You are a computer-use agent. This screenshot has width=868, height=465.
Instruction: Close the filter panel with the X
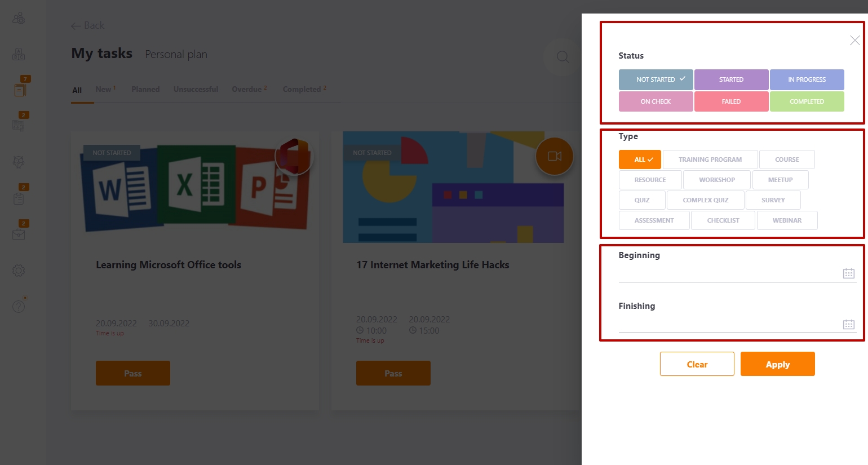[855, 41]
